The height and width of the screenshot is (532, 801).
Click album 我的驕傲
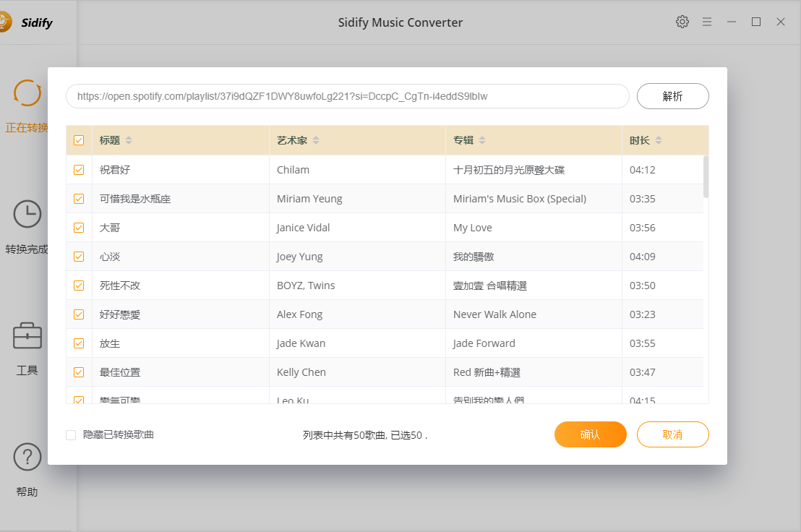coord(474,257)
